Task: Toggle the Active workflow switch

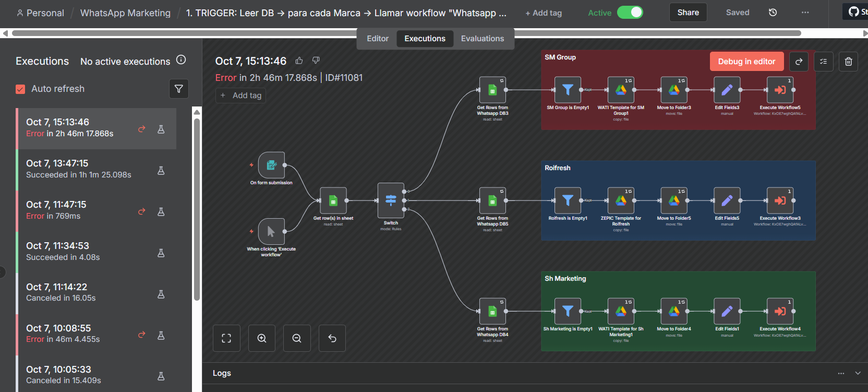Action: (630, 13)
